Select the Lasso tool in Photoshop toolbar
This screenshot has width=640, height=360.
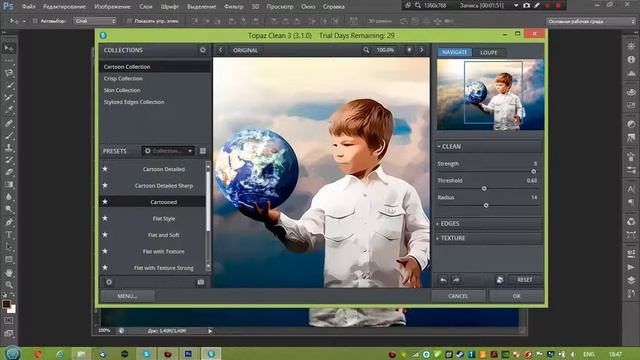click(9, 73)
